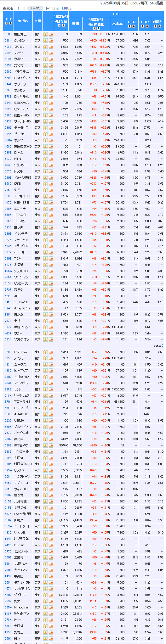This screenshot has width=166, height=644.
Task: Sort ascending by PBR column
Action: point(143,26)
